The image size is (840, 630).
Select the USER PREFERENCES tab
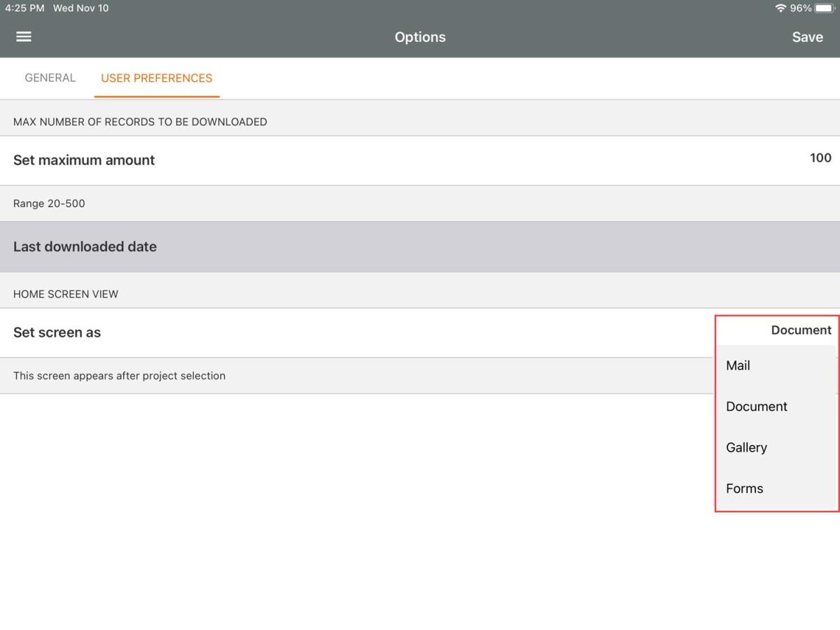point(157,78)
